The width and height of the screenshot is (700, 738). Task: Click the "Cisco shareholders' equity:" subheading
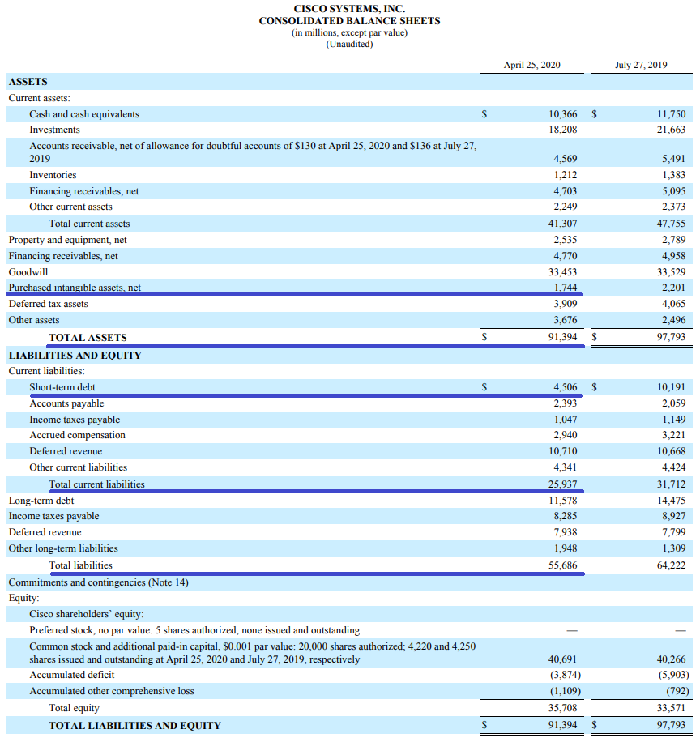(86, 614)
